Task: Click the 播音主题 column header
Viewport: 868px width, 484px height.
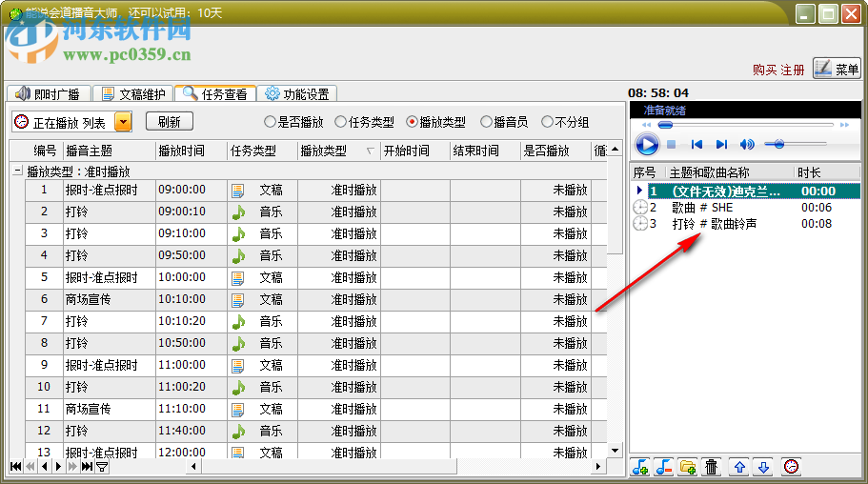Action: 109,151
